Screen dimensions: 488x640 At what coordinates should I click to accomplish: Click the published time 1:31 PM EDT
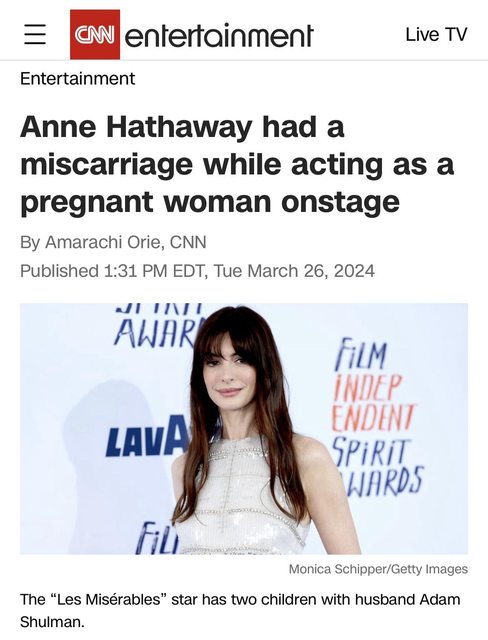154,271
